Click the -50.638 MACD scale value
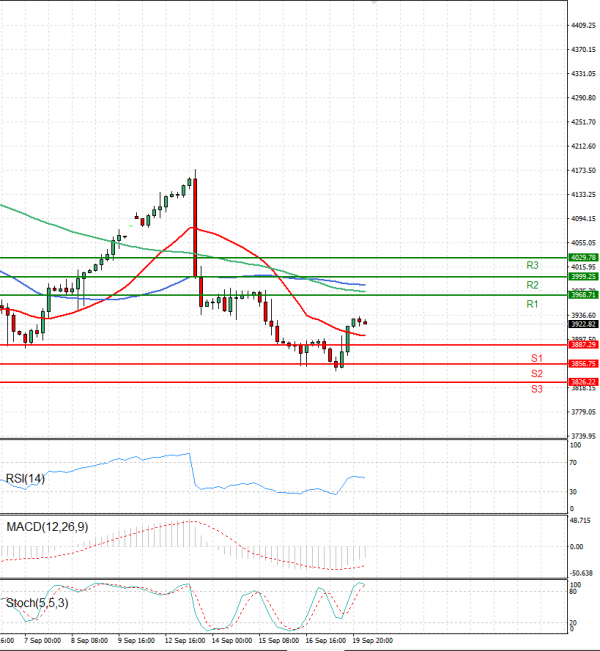600x651 pixels. click(582, 573)
